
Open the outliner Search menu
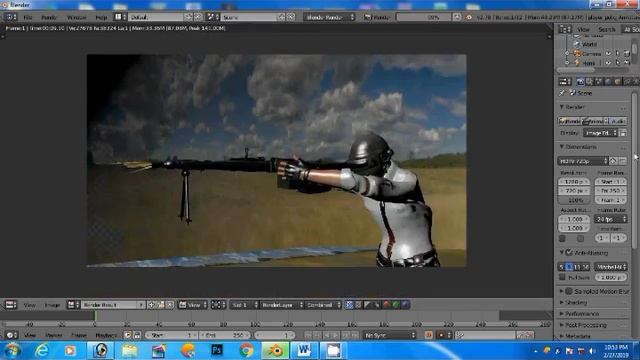coord(606,29)
